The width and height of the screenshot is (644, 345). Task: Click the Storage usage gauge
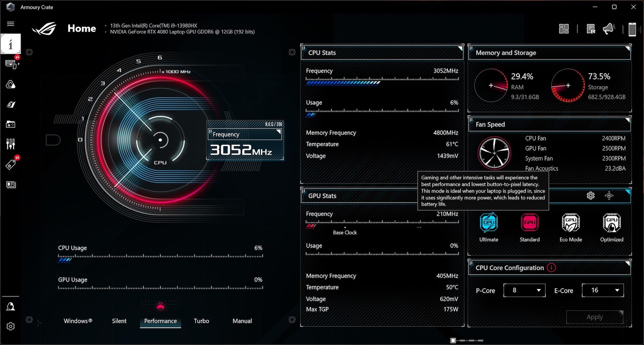568,85
